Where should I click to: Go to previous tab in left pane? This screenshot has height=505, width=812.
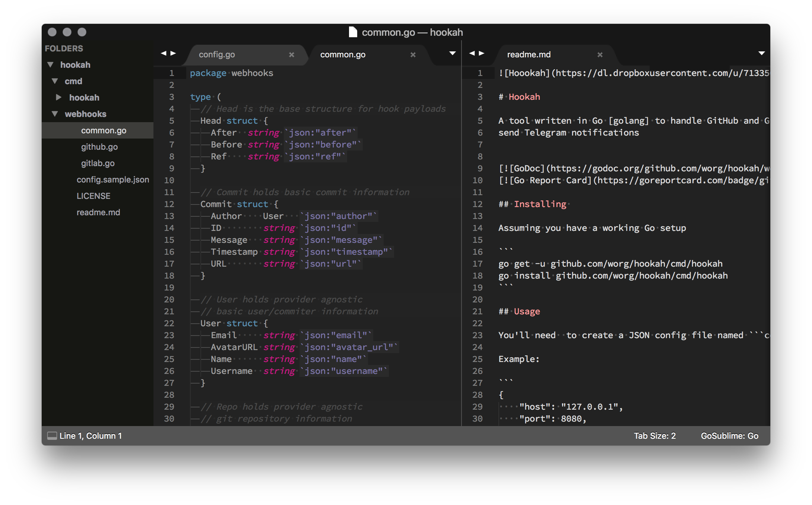[x=164, y=53]
